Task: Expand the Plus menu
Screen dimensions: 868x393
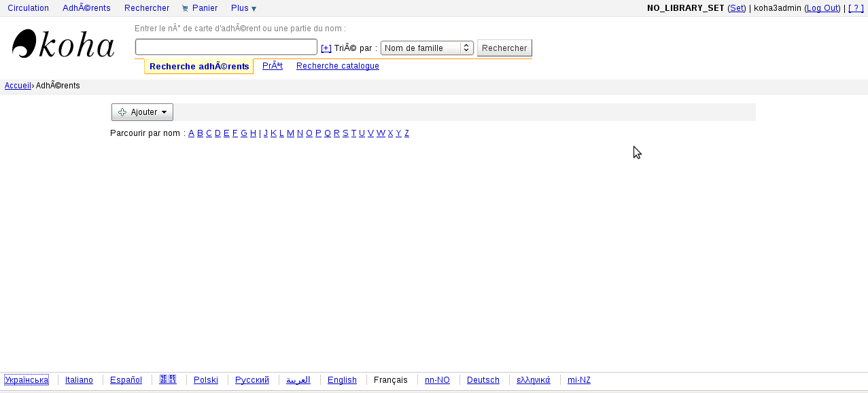Action: (x=243, y=8)
